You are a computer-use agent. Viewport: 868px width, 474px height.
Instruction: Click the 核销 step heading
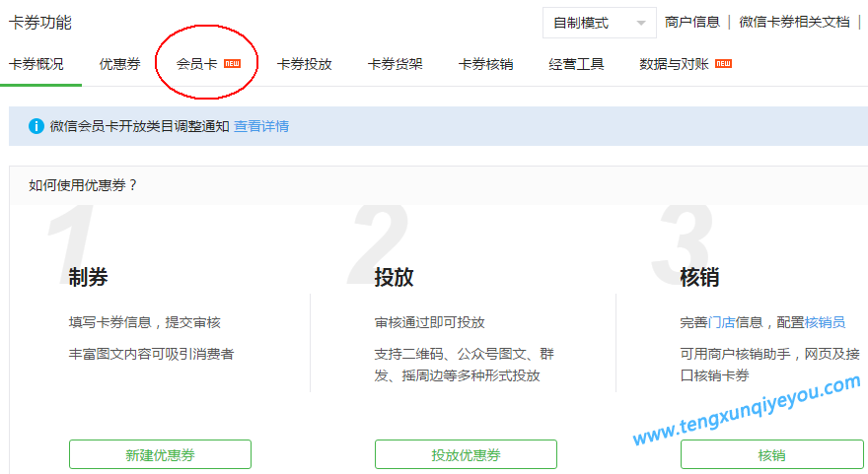pyautogui.click(x=699, y=277)
